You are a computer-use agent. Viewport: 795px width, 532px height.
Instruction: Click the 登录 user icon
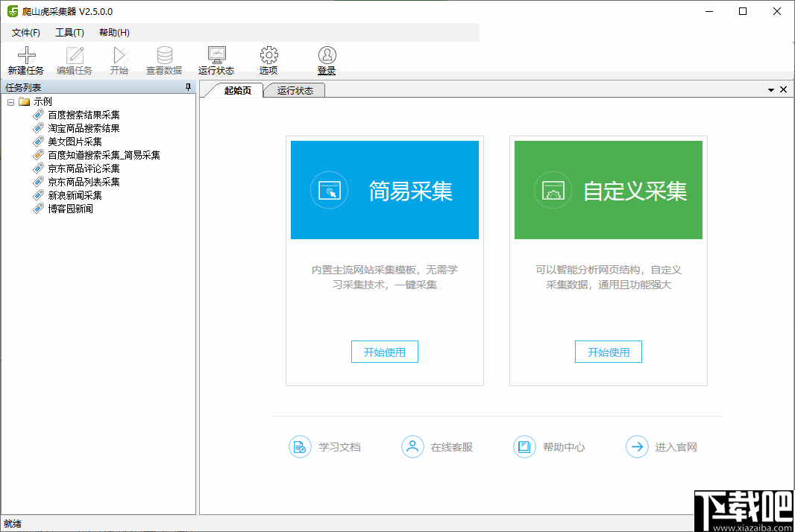[327, 54]
